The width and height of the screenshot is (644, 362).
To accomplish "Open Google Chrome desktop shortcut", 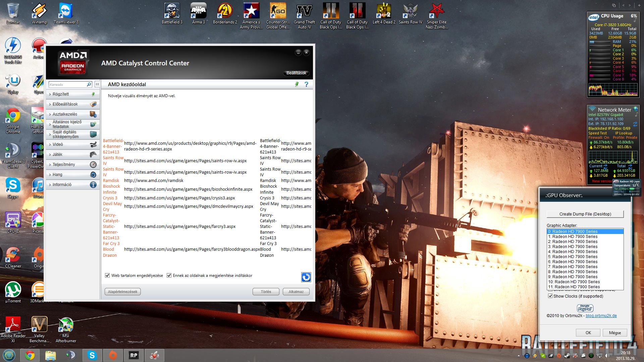I will click(13, 121).
